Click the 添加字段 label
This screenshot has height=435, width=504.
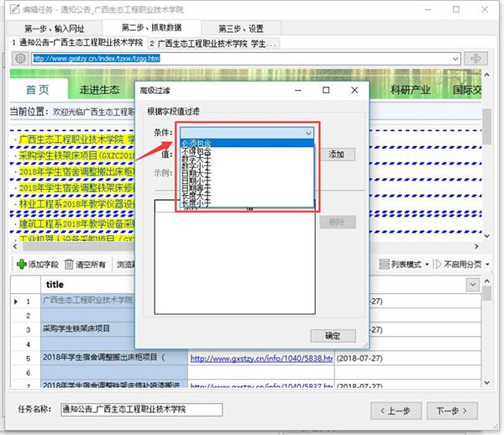(x=44, y=265)
